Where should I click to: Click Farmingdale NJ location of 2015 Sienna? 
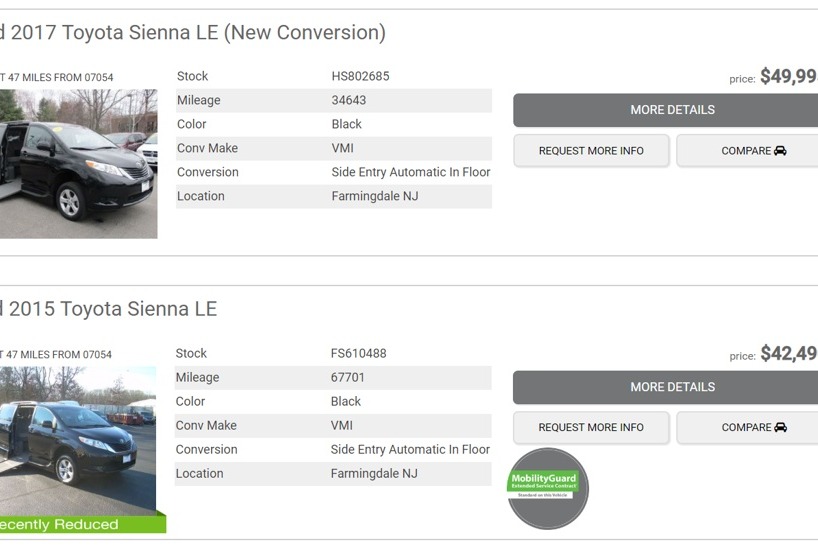click(374, 474)
